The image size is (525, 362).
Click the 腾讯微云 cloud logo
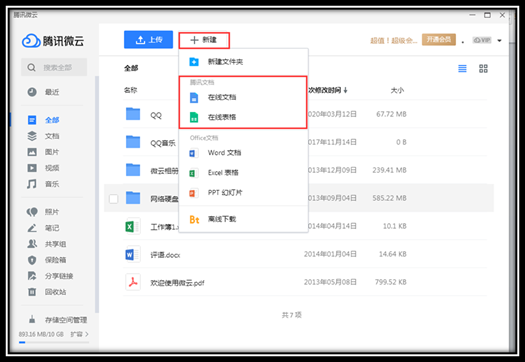(53, 41)
